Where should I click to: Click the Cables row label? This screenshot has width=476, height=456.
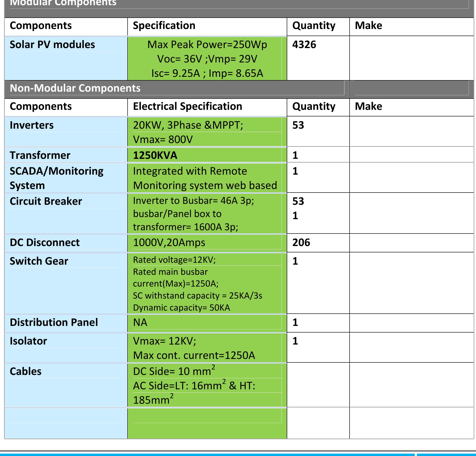click(25, 371)
